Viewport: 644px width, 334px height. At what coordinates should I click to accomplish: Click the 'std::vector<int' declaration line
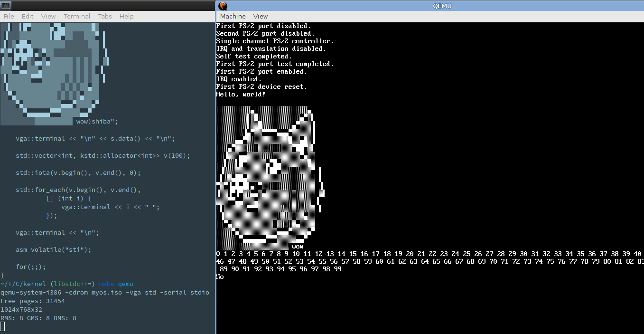click(103, 155)
